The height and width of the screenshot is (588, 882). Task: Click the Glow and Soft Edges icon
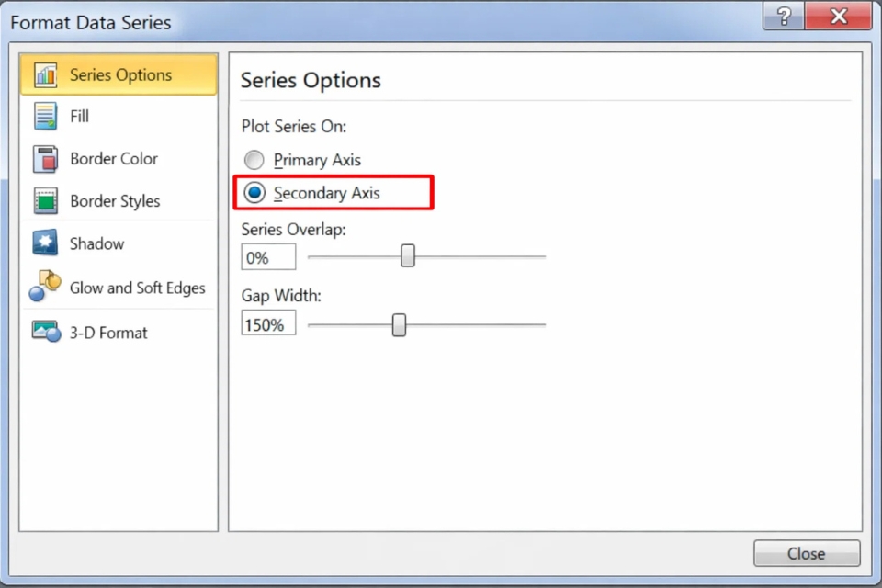[45, 287]
